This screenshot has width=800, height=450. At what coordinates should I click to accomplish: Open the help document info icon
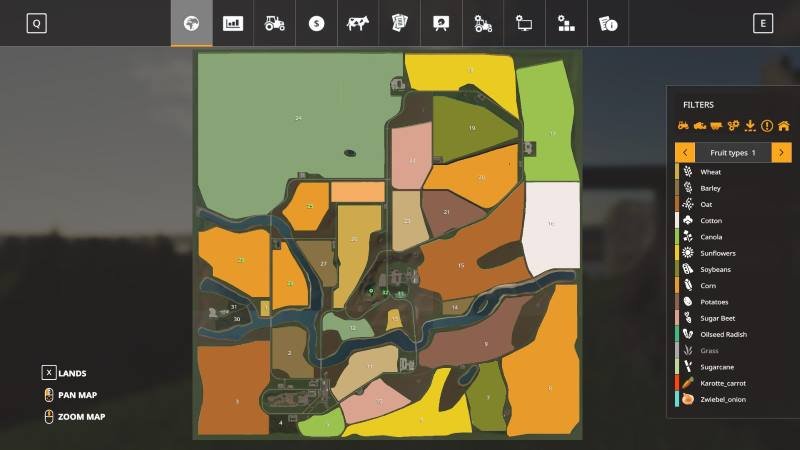[608, 23]
